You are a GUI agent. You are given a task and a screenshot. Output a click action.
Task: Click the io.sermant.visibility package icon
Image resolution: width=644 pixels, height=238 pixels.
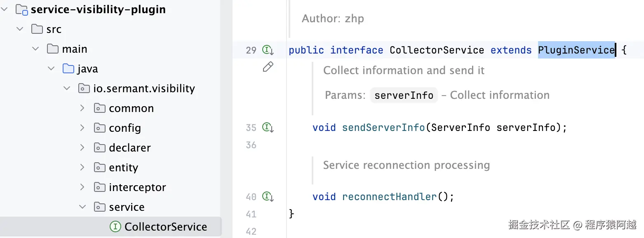pos(84,89)
